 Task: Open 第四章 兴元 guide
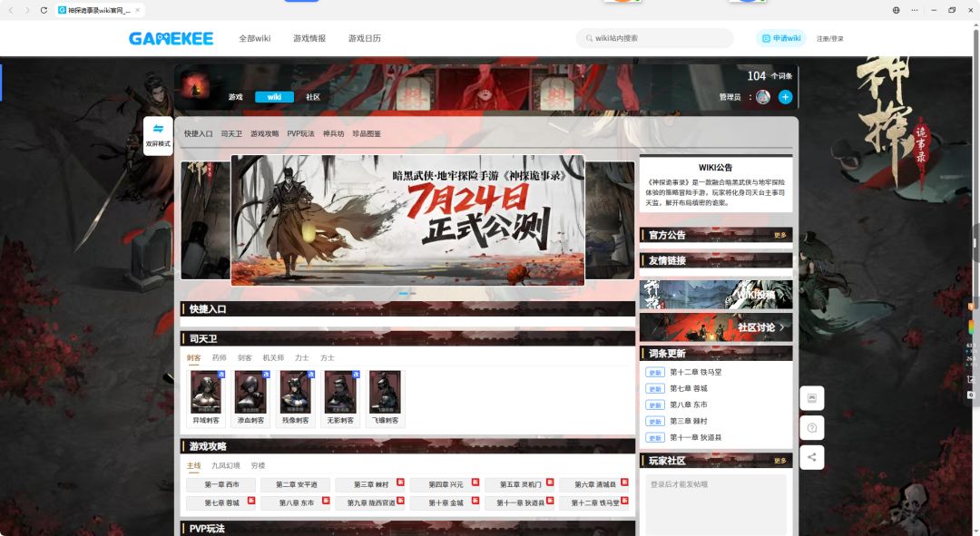click(x=446, y=485)
